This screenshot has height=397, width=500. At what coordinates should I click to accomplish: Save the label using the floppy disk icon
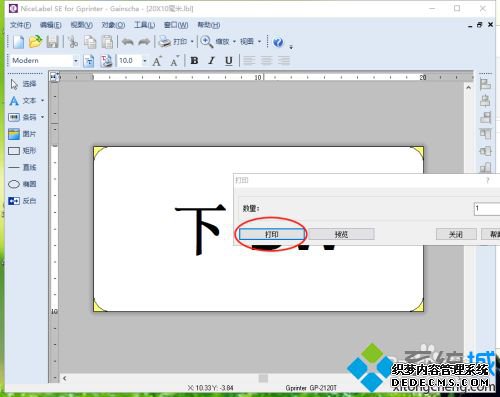(52, 42)
